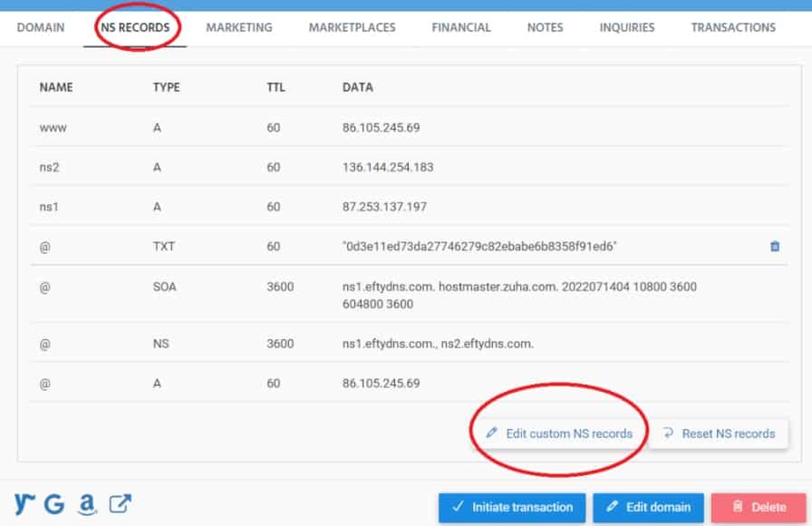
Task: Switch to the DOMAIN tab
Action: pyautogui.click(x=41, y=27)
